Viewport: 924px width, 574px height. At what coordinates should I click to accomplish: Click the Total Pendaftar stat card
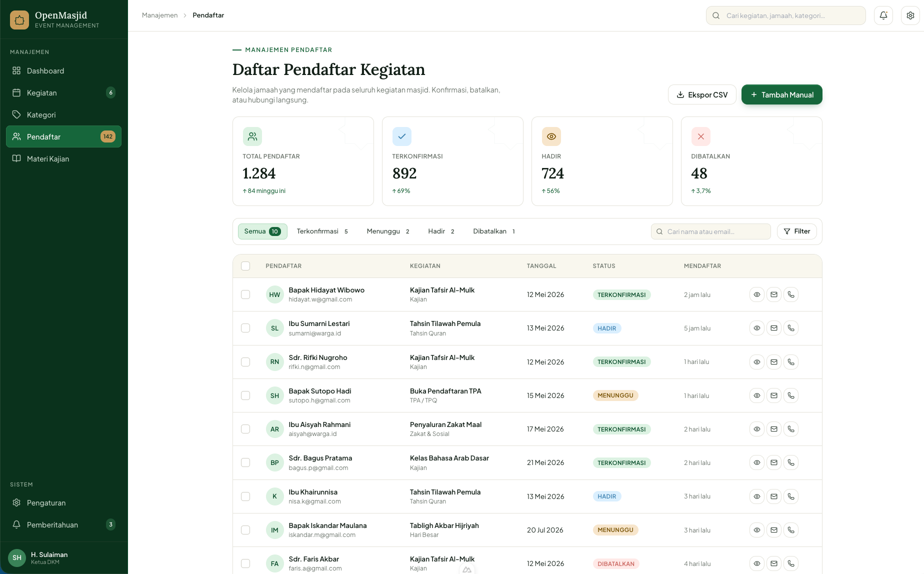pyautogui.click(x=303, y=161)
